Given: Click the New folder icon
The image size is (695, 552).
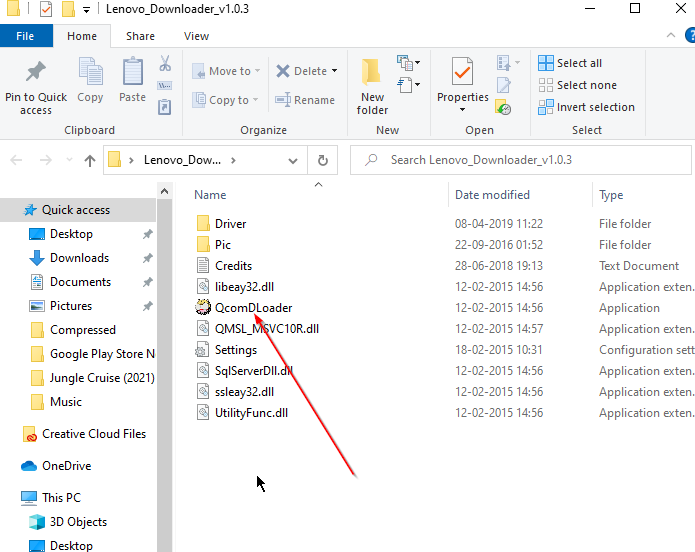Looking at the screenshot, I should click(371, 71).
